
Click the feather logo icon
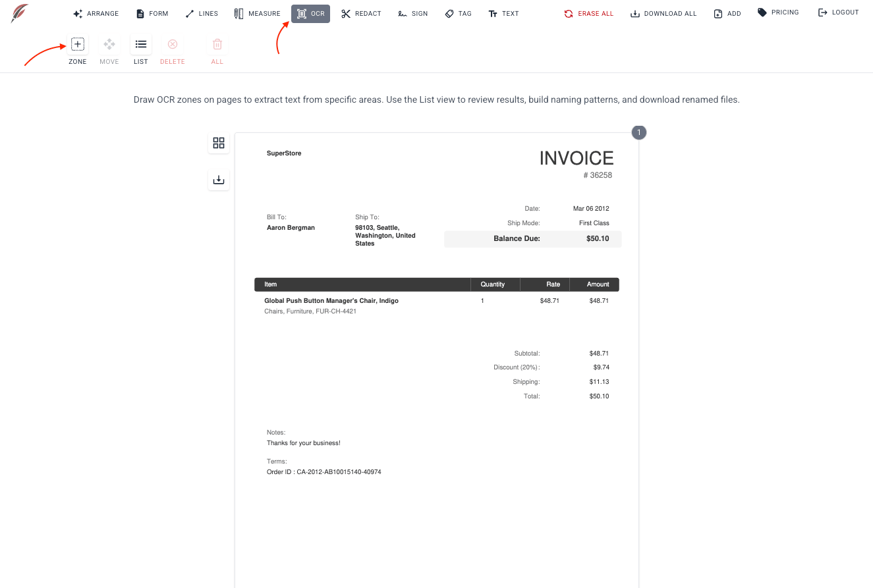[x=20, y=13]
